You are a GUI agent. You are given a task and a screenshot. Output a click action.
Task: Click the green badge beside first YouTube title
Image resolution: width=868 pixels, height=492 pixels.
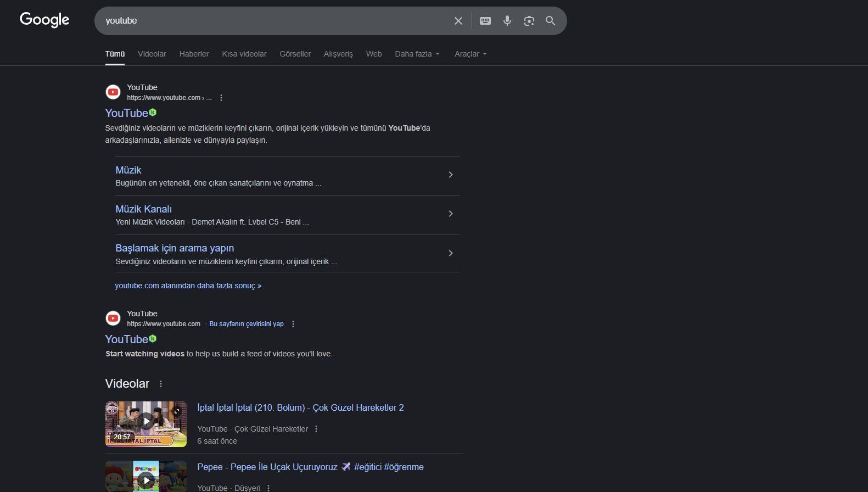click(x=153, y=112)
